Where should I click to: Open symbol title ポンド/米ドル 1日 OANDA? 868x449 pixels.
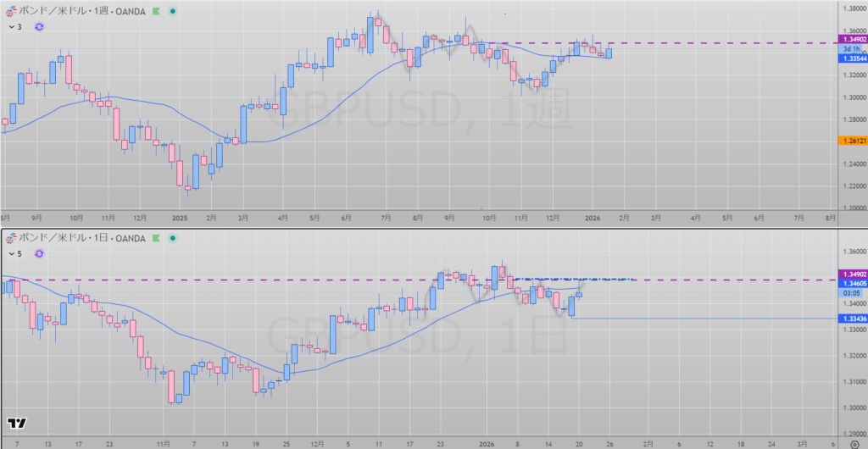[83, 238]
